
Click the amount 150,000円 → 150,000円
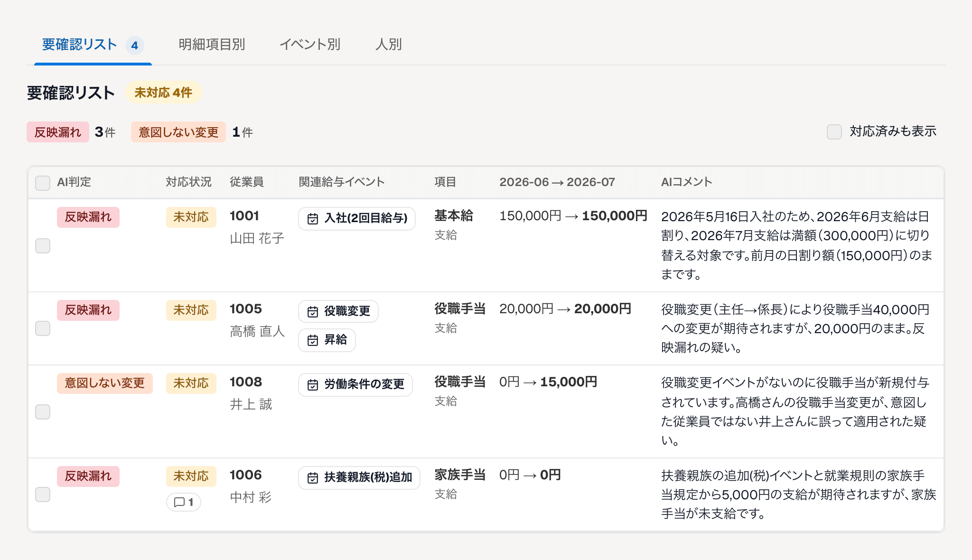pyautogui.click(x=573, y=216)
